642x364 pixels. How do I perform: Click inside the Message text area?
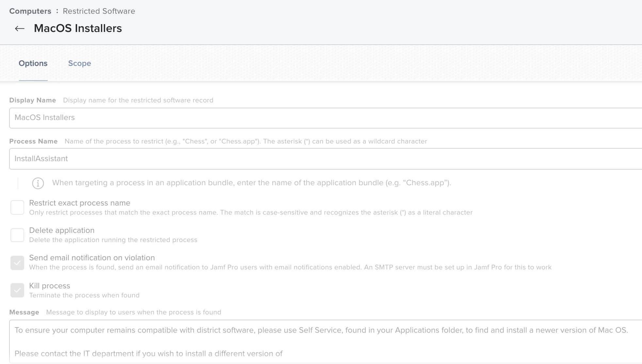(326, 341)
